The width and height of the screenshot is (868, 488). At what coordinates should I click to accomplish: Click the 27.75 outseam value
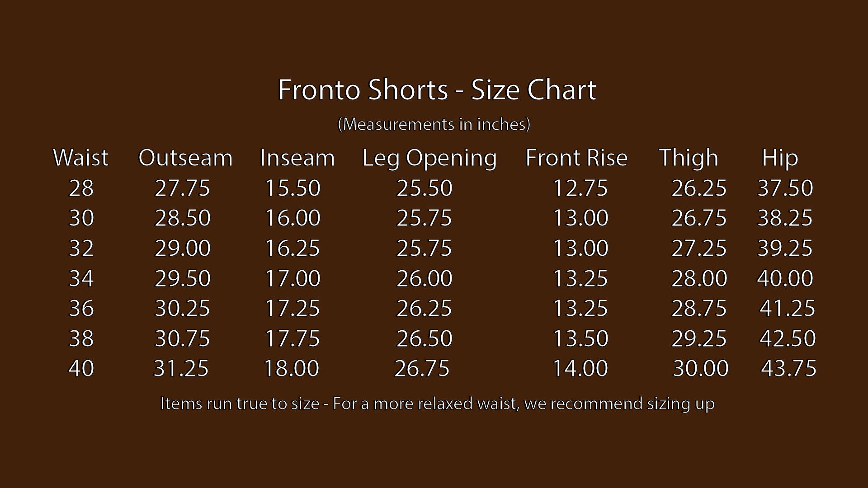[182, 188]
